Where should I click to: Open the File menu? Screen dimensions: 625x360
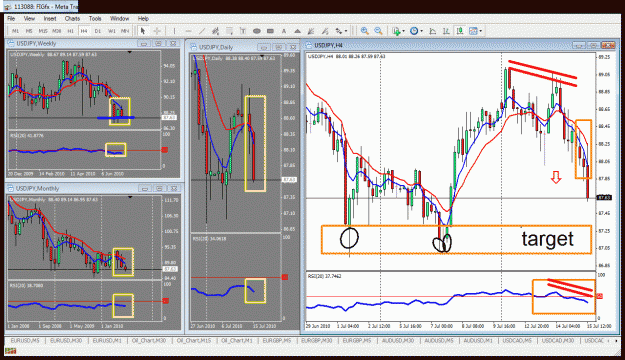11,18
